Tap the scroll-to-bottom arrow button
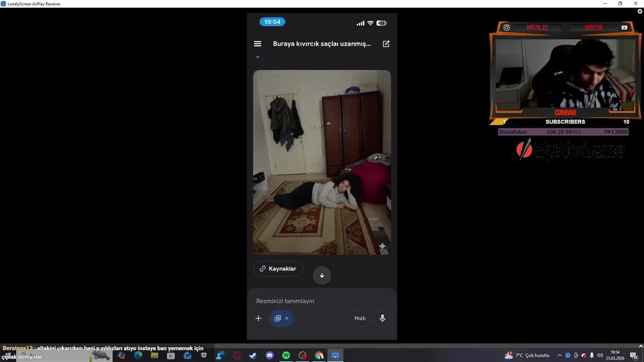644x362 pixels. coord(322,276)
